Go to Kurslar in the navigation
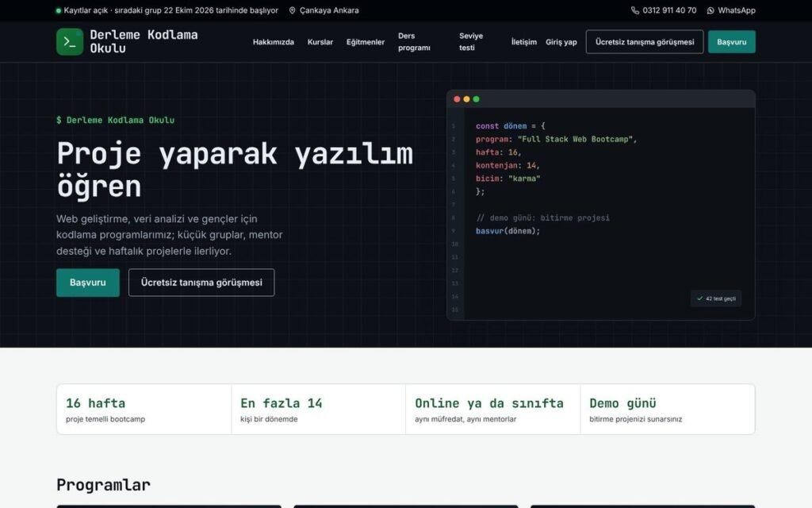The width and height of the screenshot is (812, 508). pyautogui.click(x=320, y=42)
